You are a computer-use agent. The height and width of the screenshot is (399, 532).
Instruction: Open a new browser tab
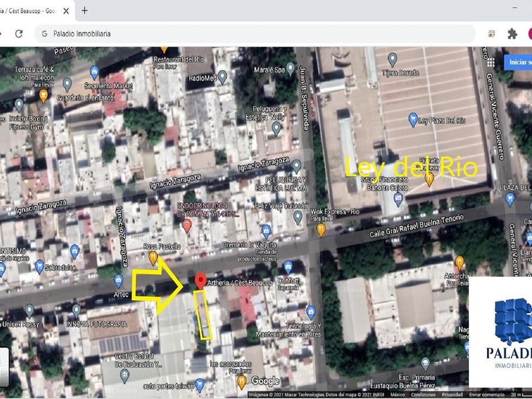point(85,10)
